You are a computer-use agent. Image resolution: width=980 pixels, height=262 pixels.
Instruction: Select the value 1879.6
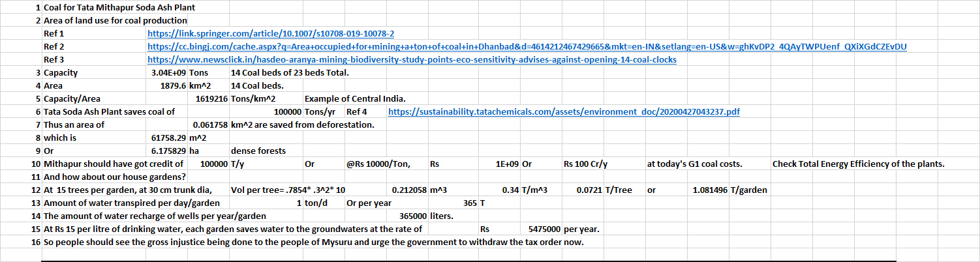tap(174, 85)
